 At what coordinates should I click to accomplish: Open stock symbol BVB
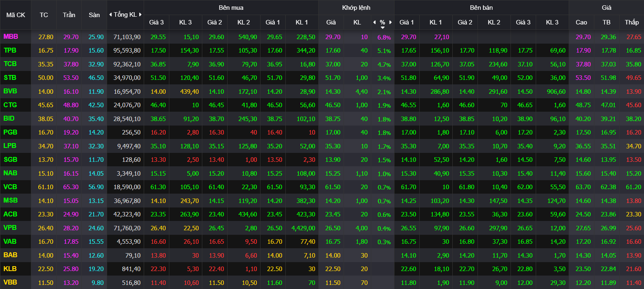pyautogui.click(x=10, y=91)
